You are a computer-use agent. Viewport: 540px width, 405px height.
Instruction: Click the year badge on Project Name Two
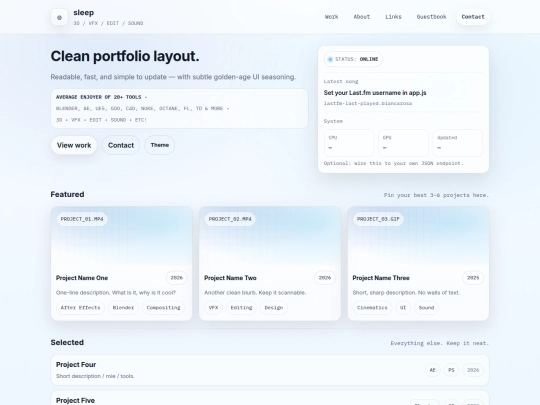pyautogui.click(x=325, y=278)
